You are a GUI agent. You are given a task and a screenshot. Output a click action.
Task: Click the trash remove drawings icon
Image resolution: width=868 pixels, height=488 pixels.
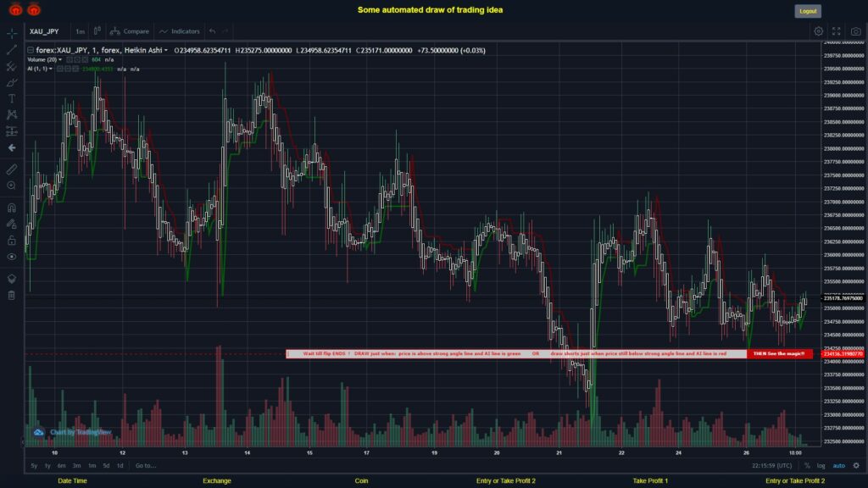tap(12, 295)
